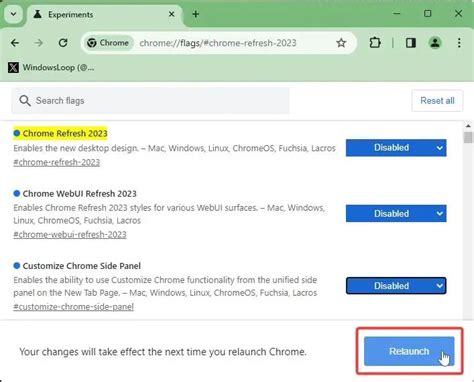Viewport: 474px width, 382px height.
Task: Click the relaunch notice text
Action: [x=163, y=352]
